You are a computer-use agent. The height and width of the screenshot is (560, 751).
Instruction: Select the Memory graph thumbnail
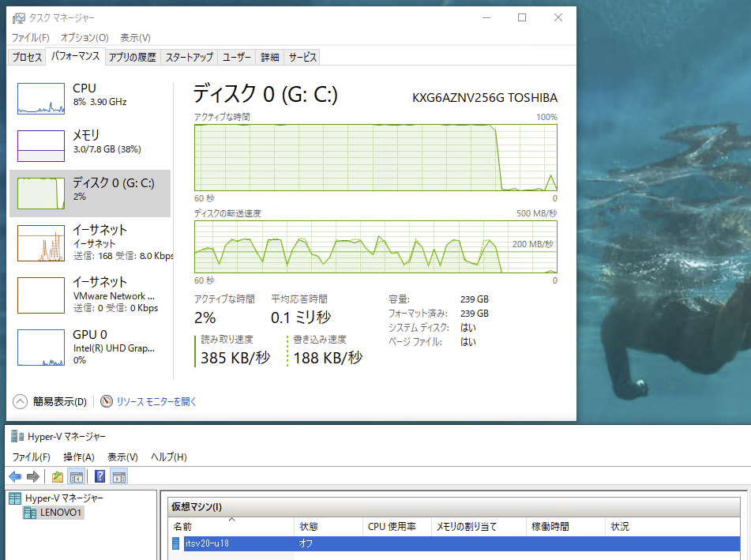[40, 146]
